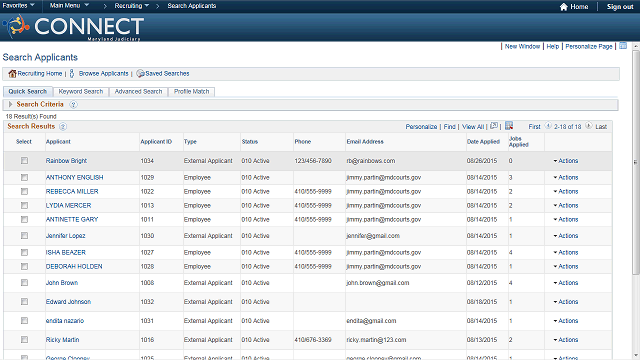This screenshot has width=640, height=360.
Task: Click the Sign out link
Action: (x=620, y=7)
